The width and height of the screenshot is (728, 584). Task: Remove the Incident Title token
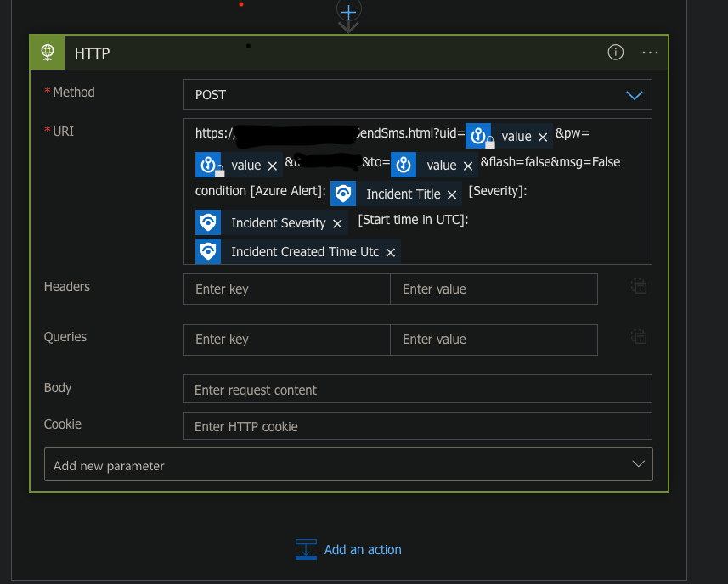tap(451, 194)
